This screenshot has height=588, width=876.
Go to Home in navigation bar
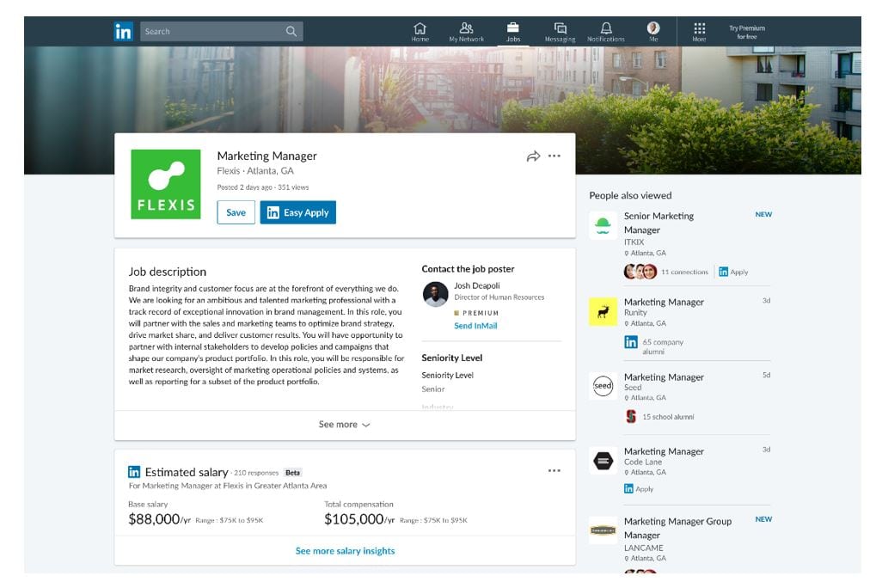(x=420, y=32)
